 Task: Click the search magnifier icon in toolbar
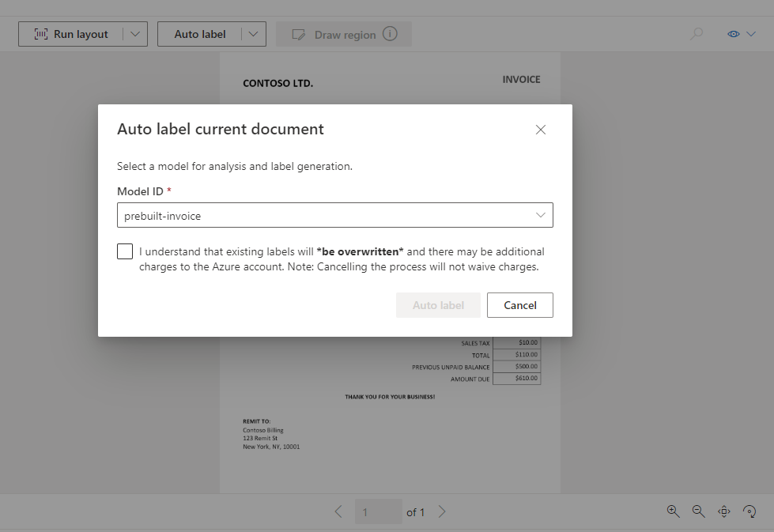pyautogui.click(x=696, y=33)
